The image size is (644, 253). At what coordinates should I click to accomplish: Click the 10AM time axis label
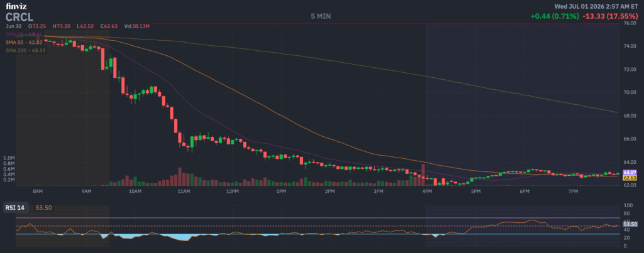pyautogui.click(x=135, y=191)
